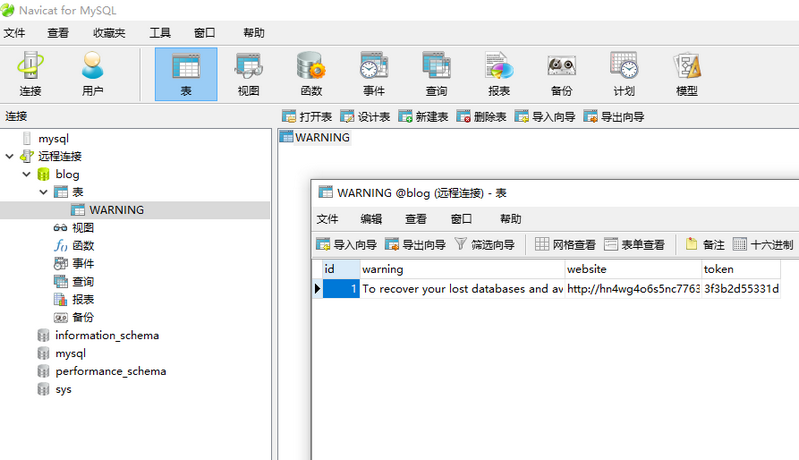Click the token column header

click(741, 269)
